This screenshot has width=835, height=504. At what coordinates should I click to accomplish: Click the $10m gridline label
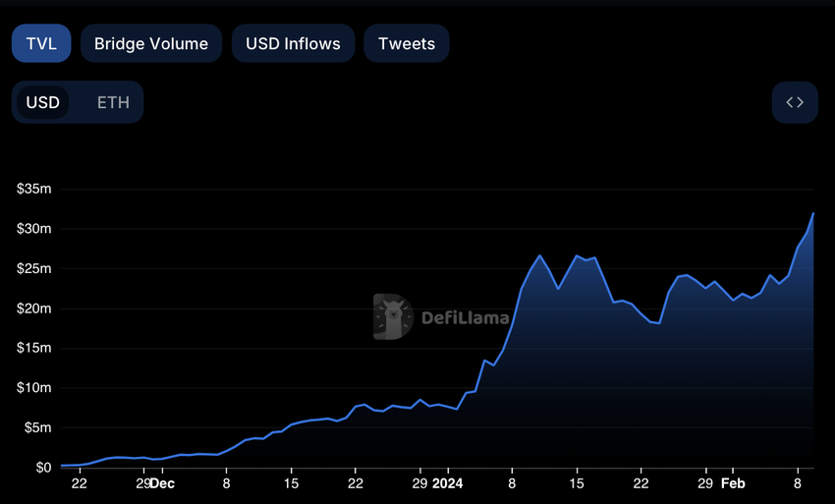tap(34, 388)
